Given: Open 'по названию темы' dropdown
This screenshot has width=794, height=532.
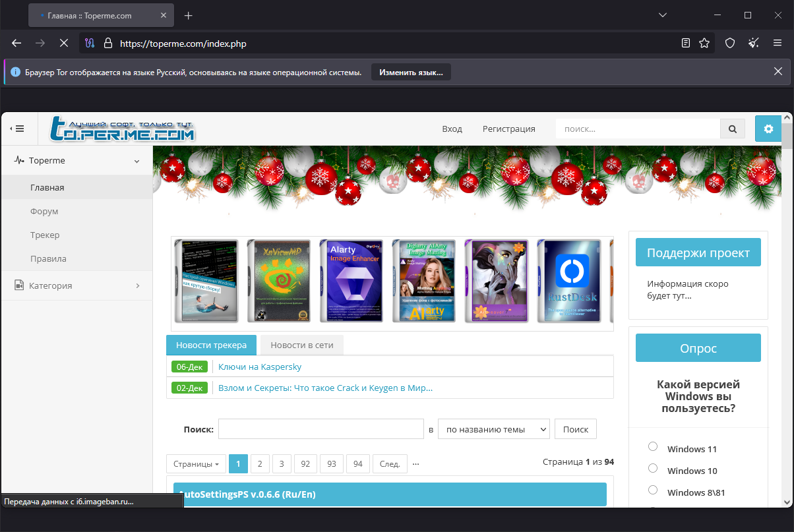Looking at the screenshot, I should click(x=494, y=429).
